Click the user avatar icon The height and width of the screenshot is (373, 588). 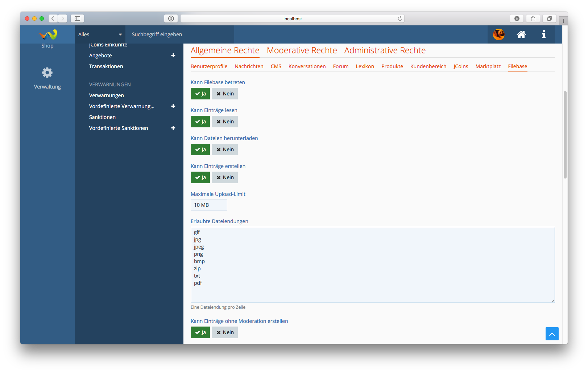pos(499,34)
